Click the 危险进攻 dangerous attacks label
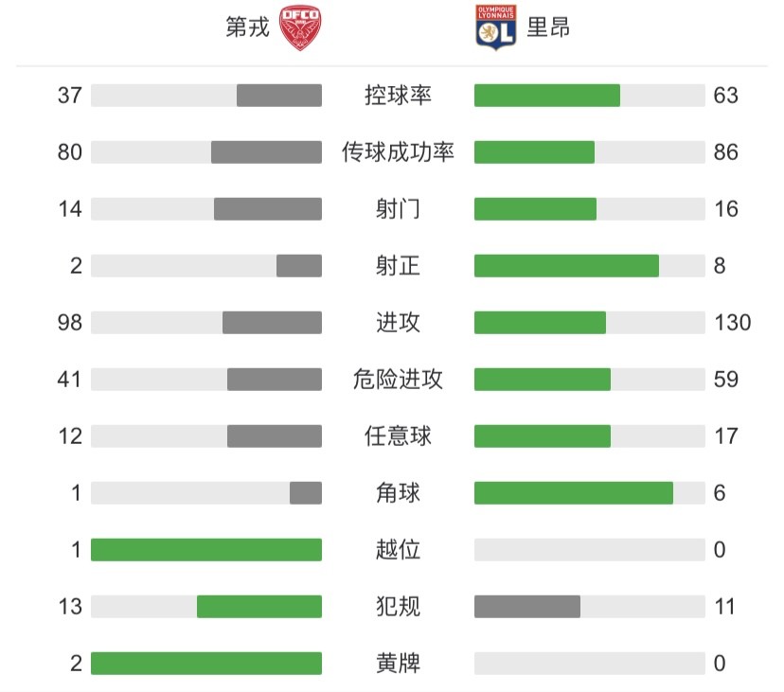Screen dimensions: 784x692 point(398,379)
